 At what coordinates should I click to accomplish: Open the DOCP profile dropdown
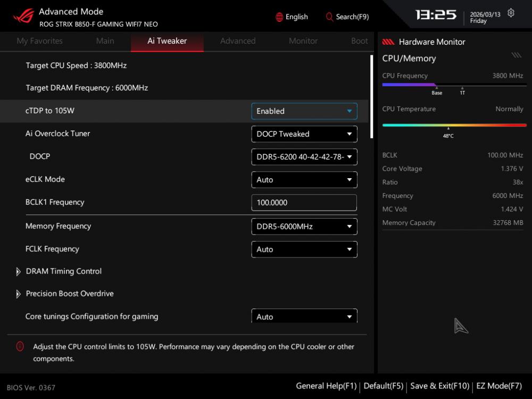(304, 157)
